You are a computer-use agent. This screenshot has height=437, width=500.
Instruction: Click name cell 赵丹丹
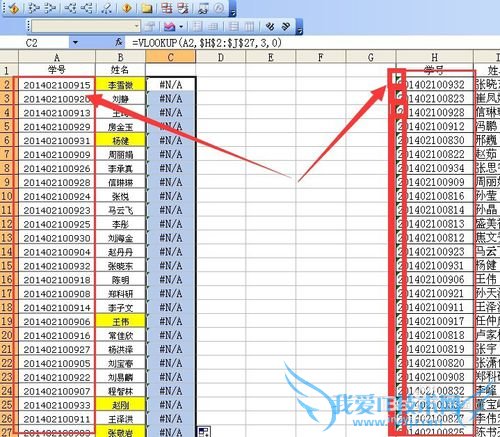[121, 252]
